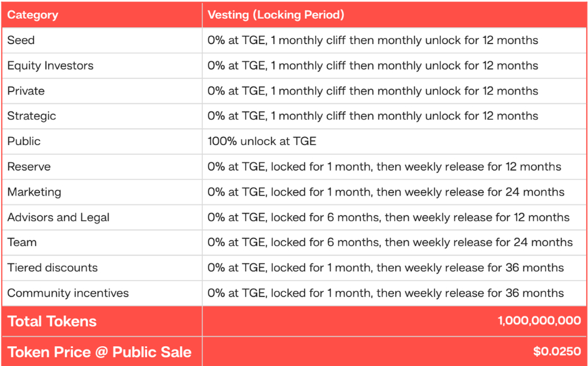The height and width of the screenshot is (366, 588).
Task: Select the Reserve category cell
Action: coord(29,167)
